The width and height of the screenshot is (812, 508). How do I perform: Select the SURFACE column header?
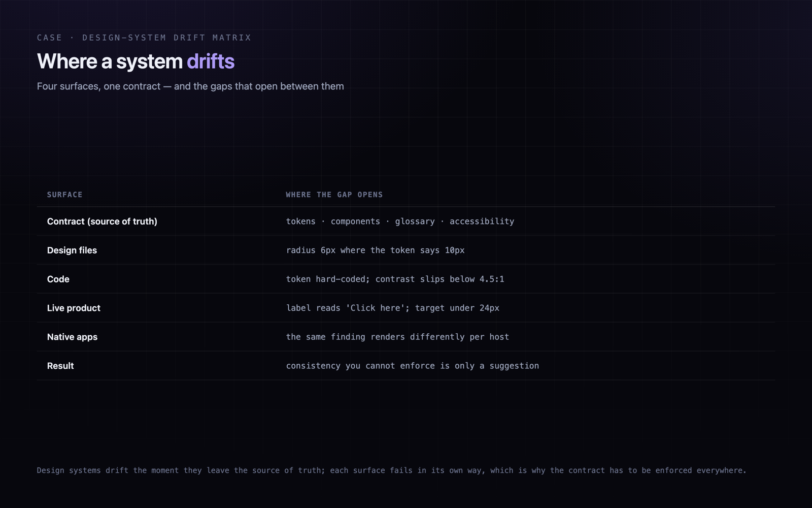65,195
